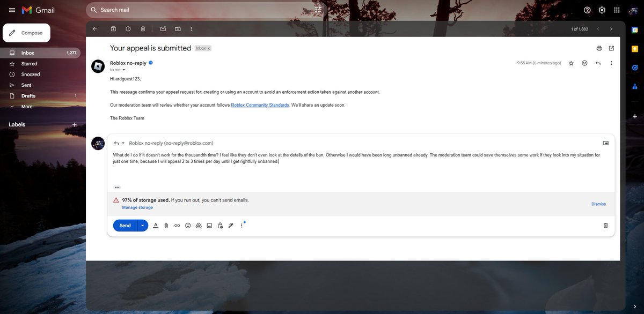Image resolution: width=644 pixels, height=314 pixels.
Task: Open Gmail support help icon
Action: [x=587, y=10]
